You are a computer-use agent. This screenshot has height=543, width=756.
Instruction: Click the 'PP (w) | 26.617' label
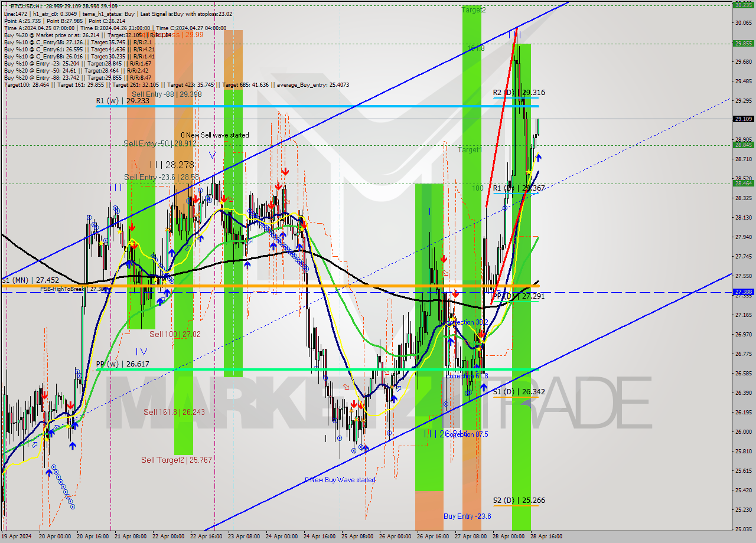point(122,364)
